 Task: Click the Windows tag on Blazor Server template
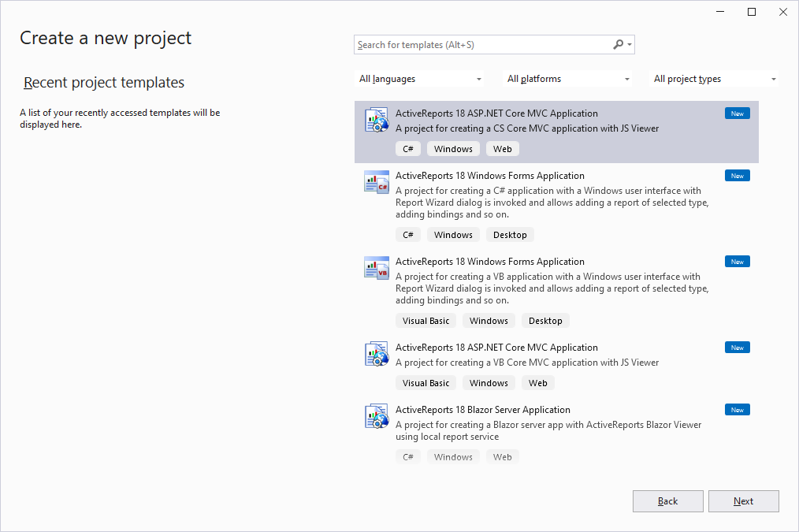click(454, 457)
